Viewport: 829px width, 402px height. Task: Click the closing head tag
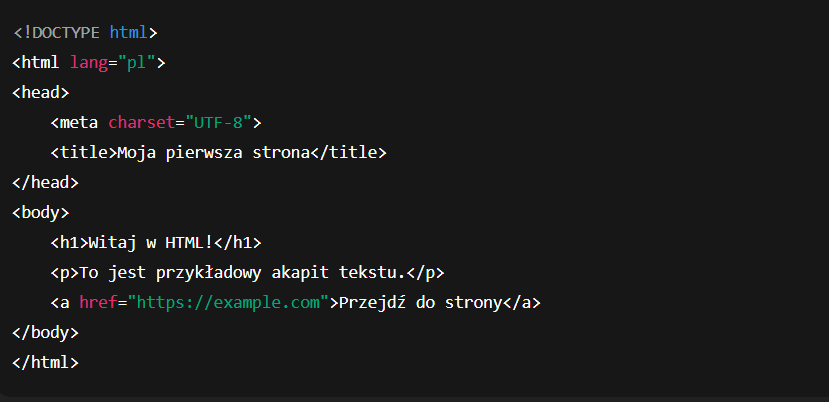45,182
